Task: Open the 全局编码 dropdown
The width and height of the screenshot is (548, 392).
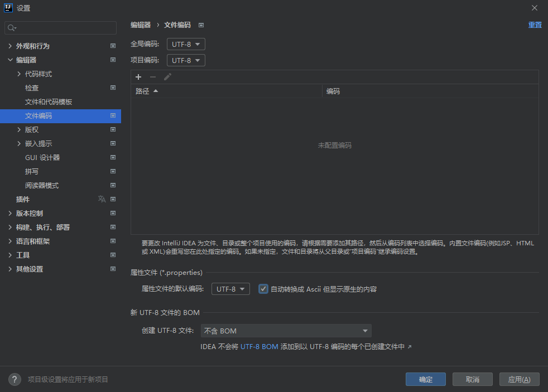Action: coord(186,43)
